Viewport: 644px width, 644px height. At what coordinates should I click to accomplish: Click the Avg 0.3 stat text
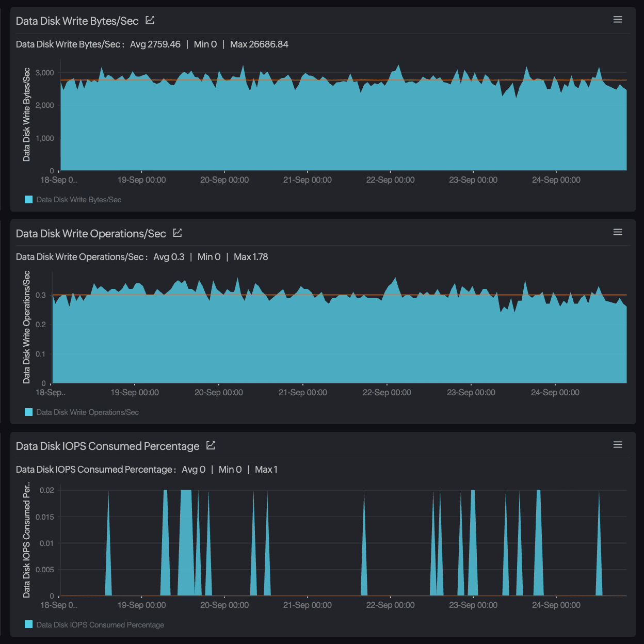[x=169, y=256]
